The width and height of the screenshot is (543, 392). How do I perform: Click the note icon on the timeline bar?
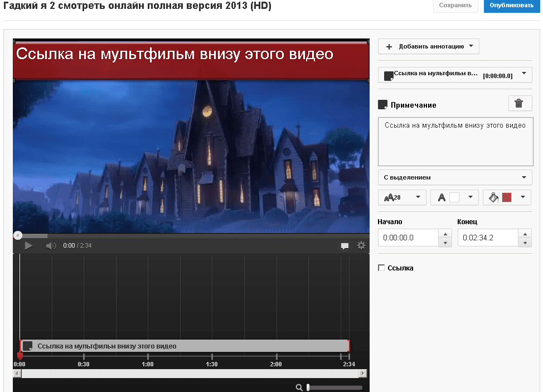(x=28, y=346)
